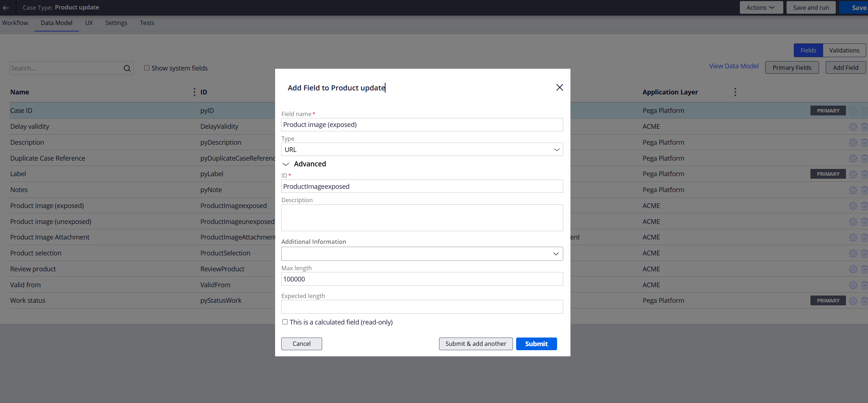Screen dimensions: 868x403
Task: Switch to the Validations view
Action: pyautogui.click(x=844, y=50)
